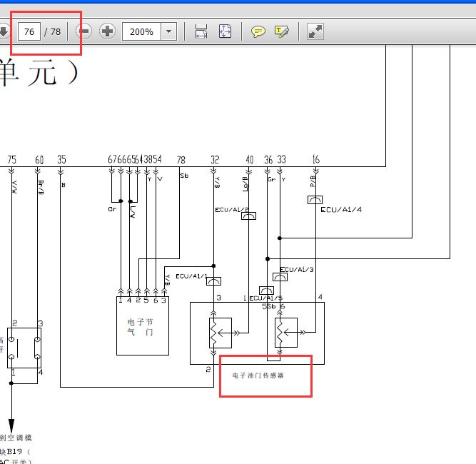The image size is (476, 464).
Task: Click the ECU/A1/4 connector symbol
Action: [x=315, y=200]
